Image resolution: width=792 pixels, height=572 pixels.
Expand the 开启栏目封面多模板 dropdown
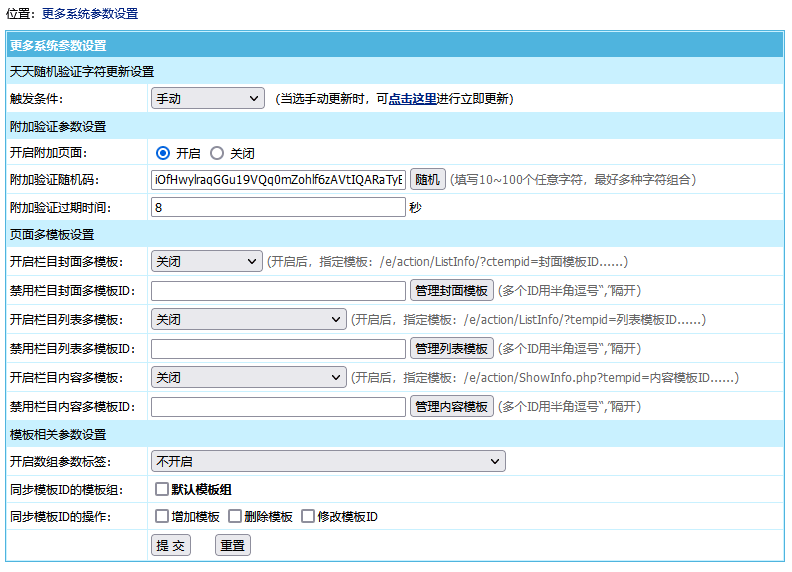coord(206,262)
